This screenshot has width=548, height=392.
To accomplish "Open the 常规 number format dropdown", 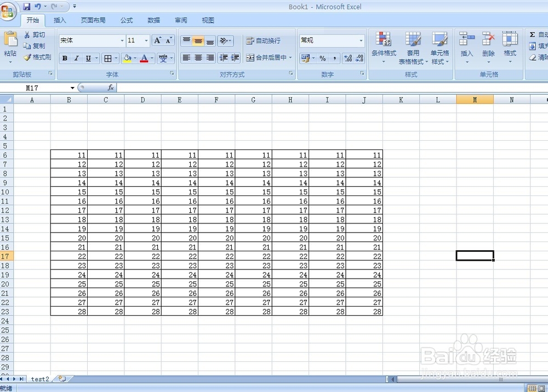I will 361,41.
